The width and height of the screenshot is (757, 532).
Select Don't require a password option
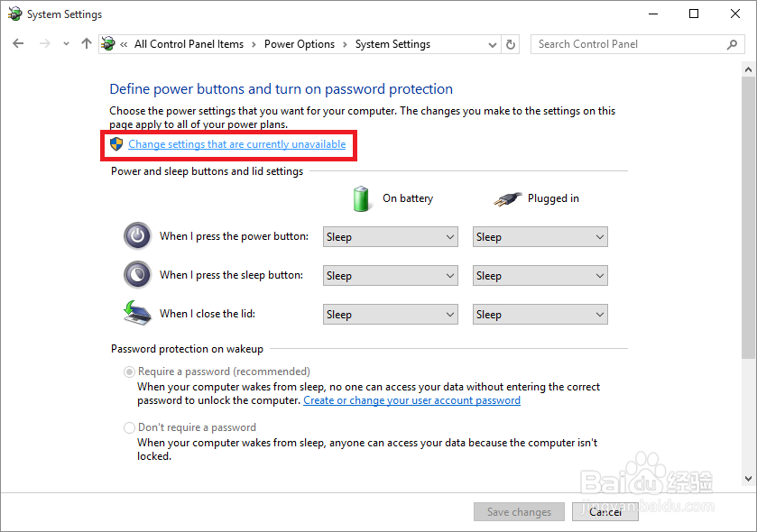[x=130, y=427]
